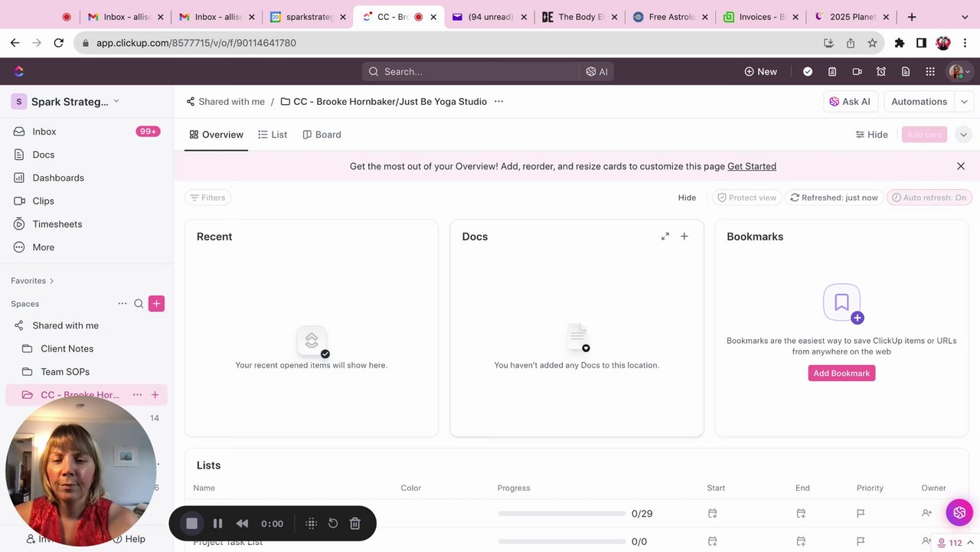Open the ClickUp home logo
Screen dimensions: 980x552
pyautogui.click(x=19, y=71)
